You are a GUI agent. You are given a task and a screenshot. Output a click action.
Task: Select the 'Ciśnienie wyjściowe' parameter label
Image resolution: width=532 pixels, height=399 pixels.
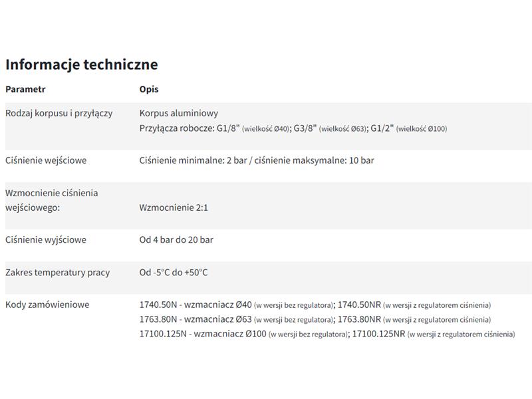point(46,239)
